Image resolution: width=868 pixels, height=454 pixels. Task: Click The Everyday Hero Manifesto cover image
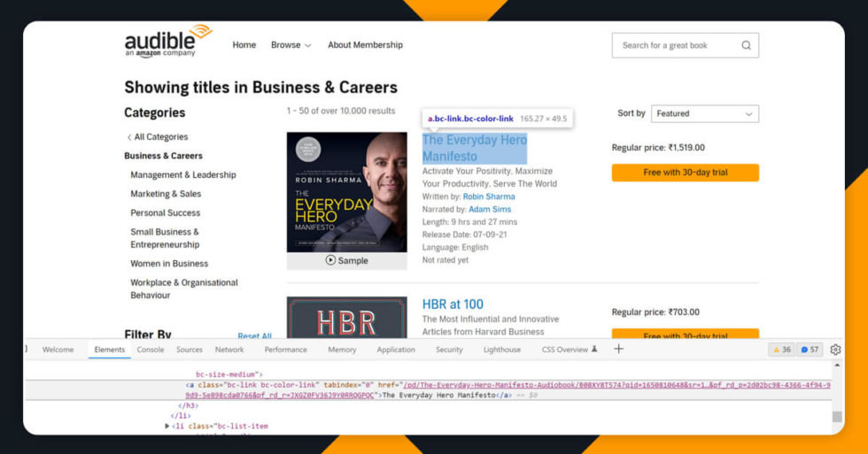pyautogui.click(x=346, y=192)
